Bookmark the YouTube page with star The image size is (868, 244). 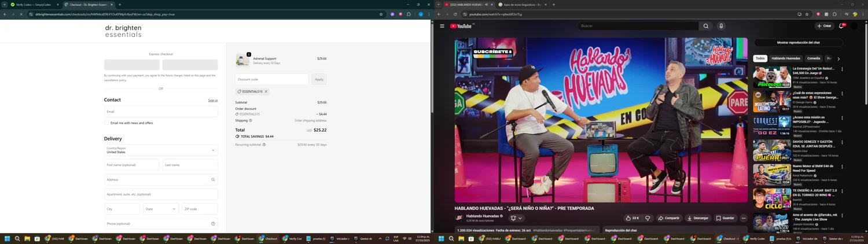click(807, 14)
